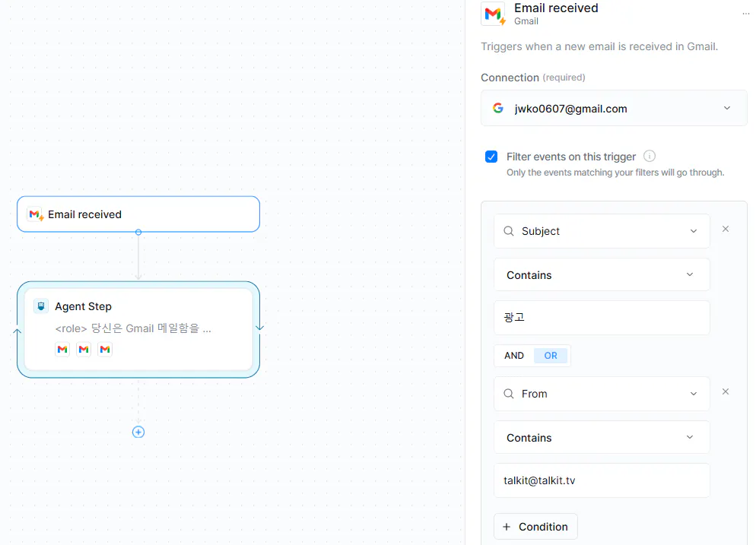Select the OR logic option
756x545 pixels.
550,355
